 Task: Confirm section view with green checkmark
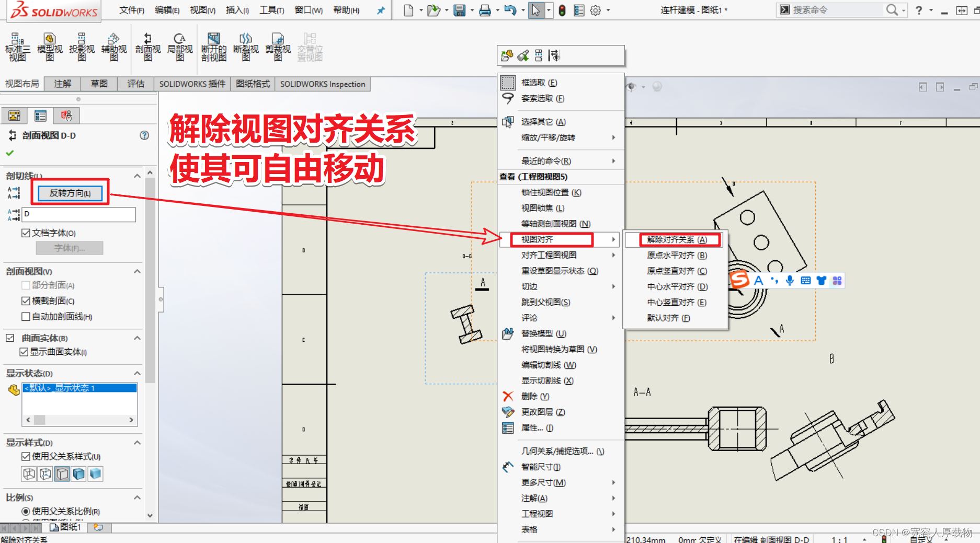9,153
